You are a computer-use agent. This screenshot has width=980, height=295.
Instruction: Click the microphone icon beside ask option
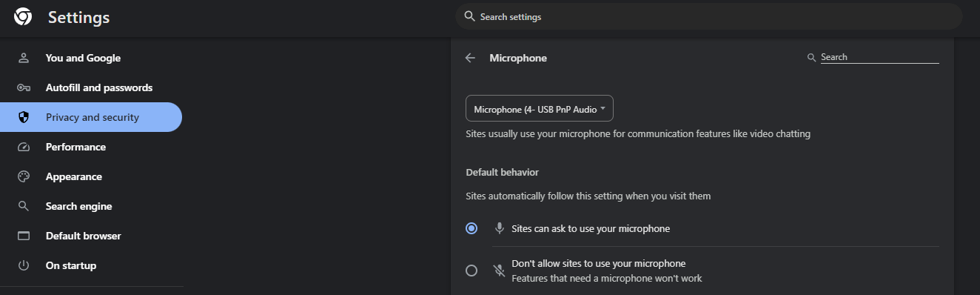point(500,228)
